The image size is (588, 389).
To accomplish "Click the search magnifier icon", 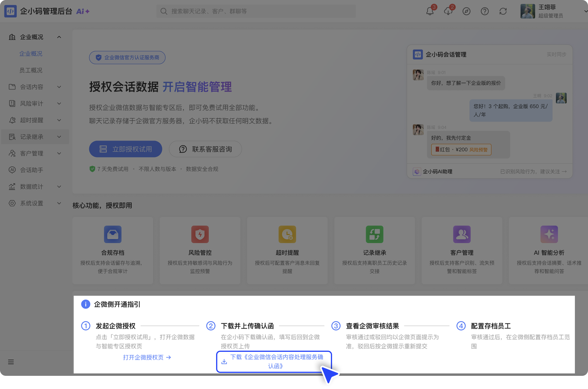I will click(164, 11).
